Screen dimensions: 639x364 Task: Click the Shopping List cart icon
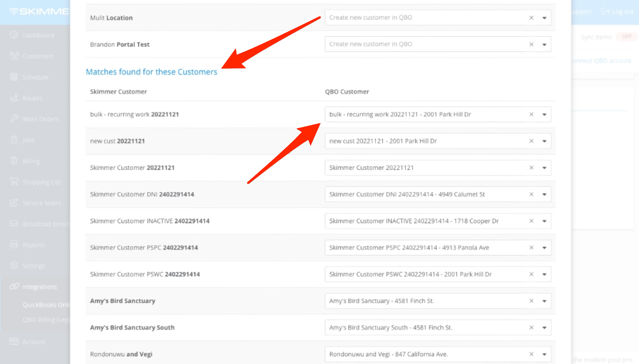click(x=14, y=181)
